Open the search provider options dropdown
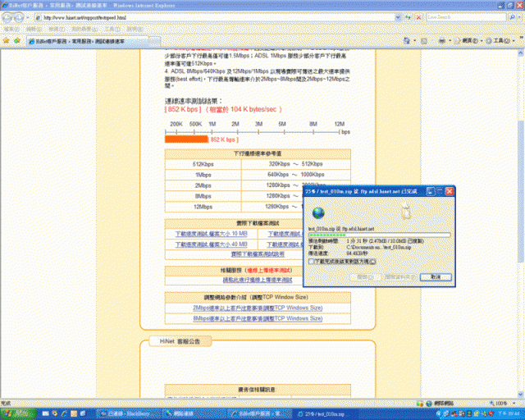Screen dimensions: 525x420 pos(520,17)
